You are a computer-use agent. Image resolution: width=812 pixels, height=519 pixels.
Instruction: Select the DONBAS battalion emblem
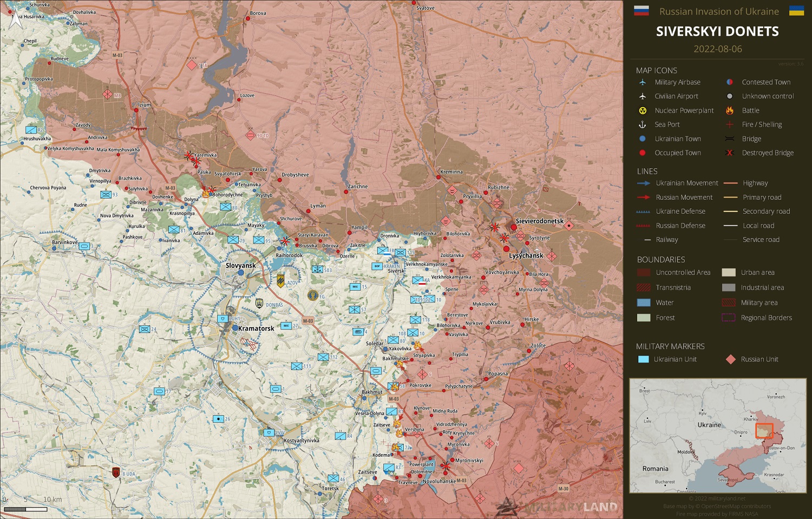point(259,304)
